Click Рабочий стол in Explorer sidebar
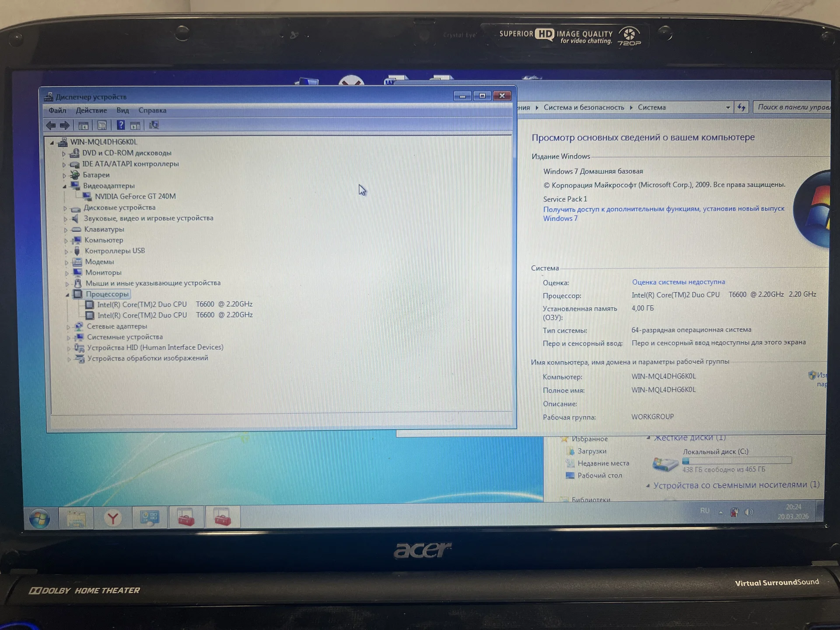This screenshot has width=840, height=630. (600, 476)
